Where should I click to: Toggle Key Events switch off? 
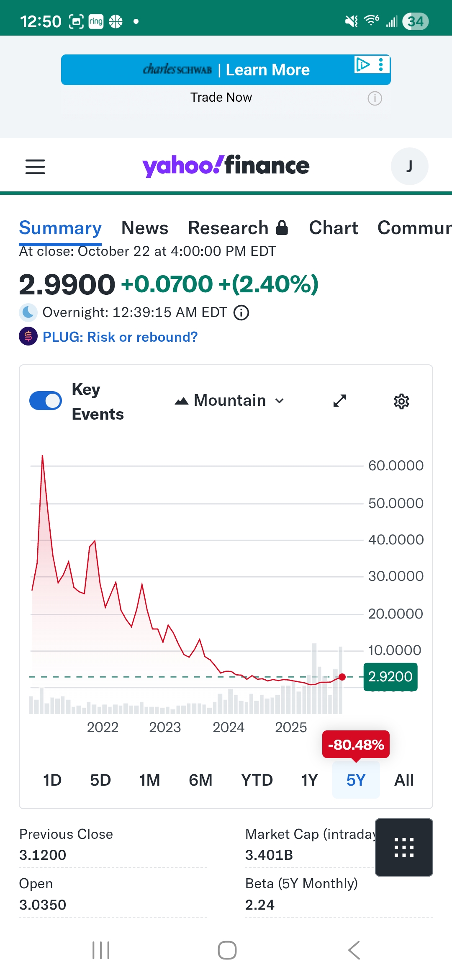[x=45, y=401]
